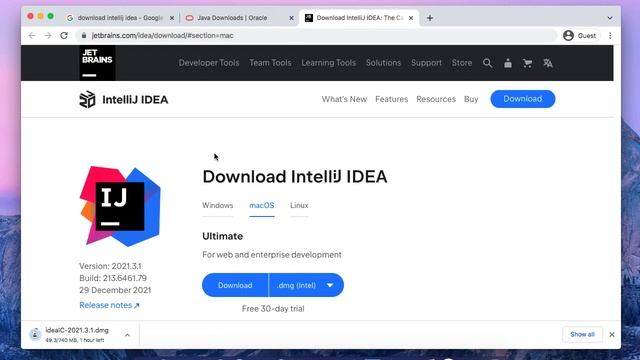This screenshot has width=640, height=360.
Task: Open the Features page
Action: 391,99
